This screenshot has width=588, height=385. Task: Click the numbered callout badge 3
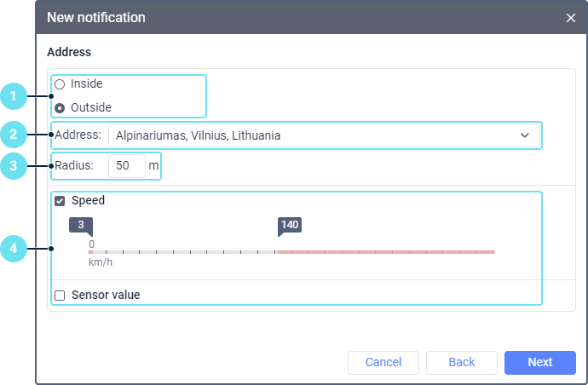pyautogui.click(x=14, y=166)
